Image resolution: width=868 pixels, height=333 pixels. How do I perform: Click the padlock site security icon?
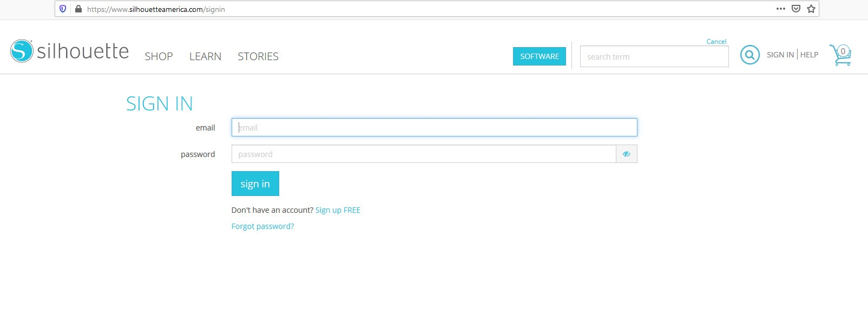[78, 9]
